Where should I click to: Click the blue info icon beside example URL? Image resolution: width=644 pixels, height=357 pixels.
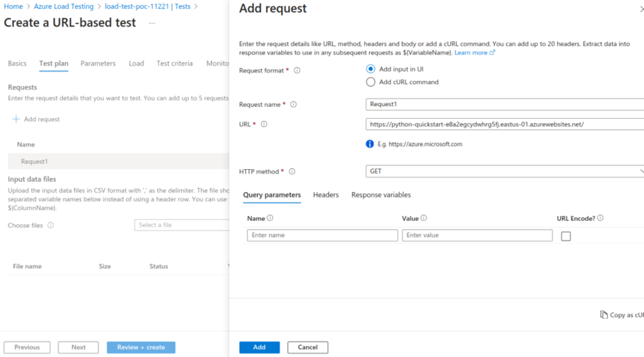click(370, 144)
